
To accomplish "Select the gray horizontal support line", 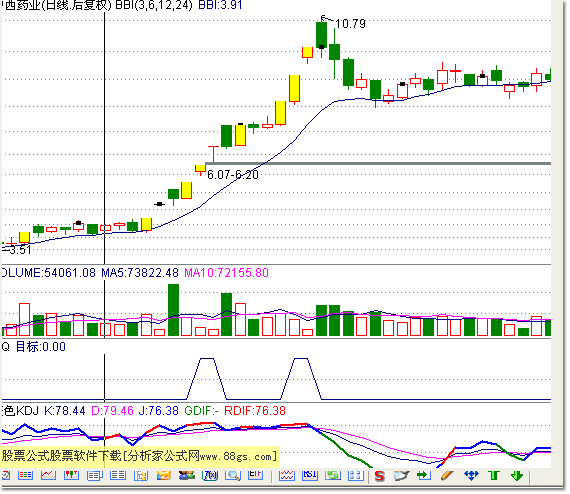I will pyautogui.click(x=378, y=164).
